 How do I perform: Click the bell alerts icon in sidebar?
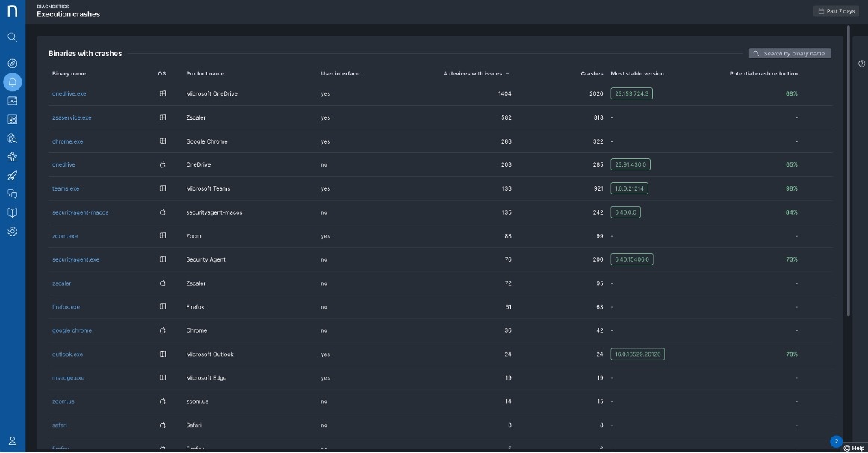(12, 81)
